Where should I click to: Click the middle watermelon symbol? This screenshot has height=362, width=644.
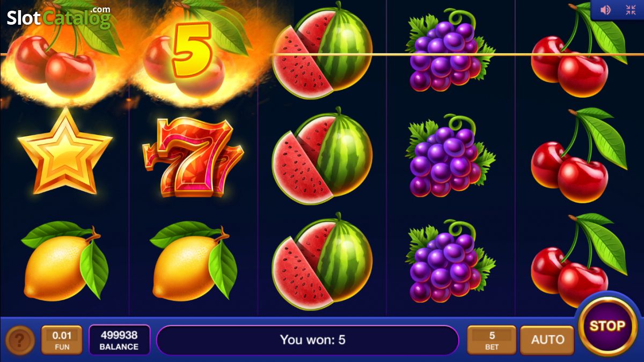pos(322,156)
